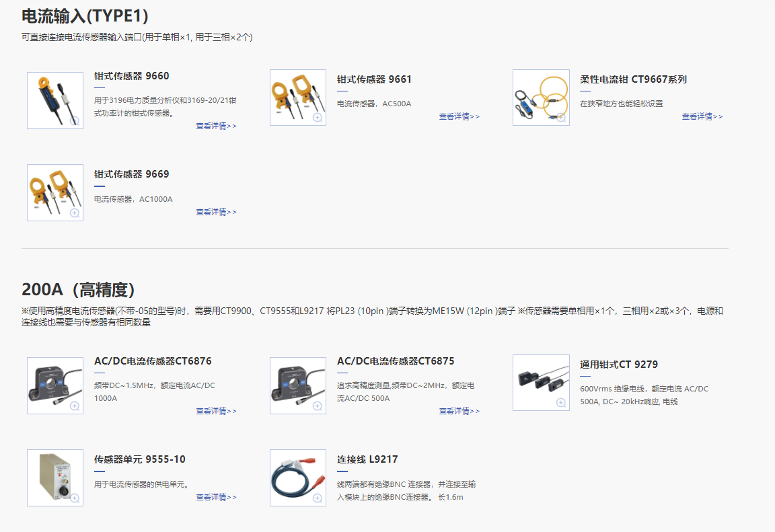View details of AC/DC电流传感器CT6876
The width and height of the screenshot is (775, 532).
coord(216,411)
